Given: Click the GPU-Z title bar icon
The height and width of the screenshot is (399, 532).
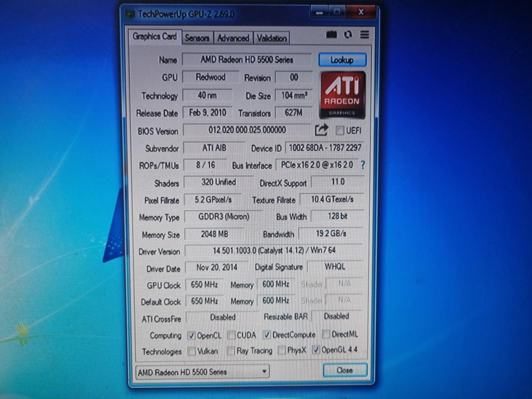Looking at the screenshot, I should 130,14.
